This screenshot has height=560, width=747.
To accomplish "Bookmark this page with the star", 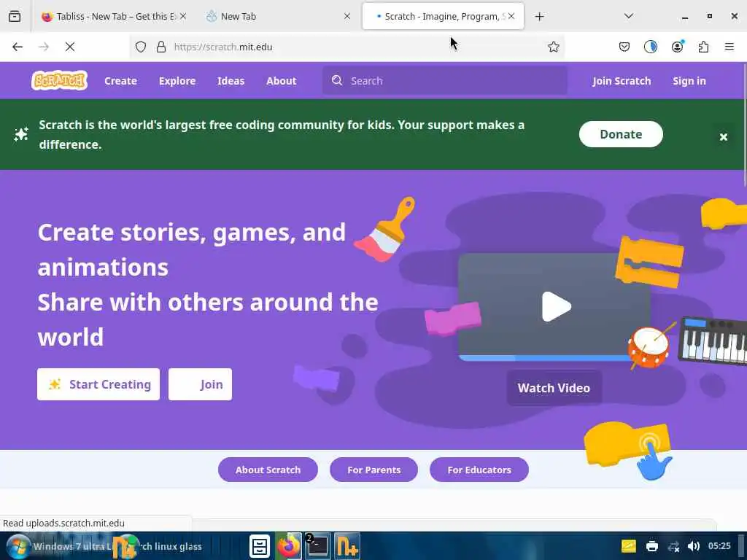I will [x=553, y=47].
